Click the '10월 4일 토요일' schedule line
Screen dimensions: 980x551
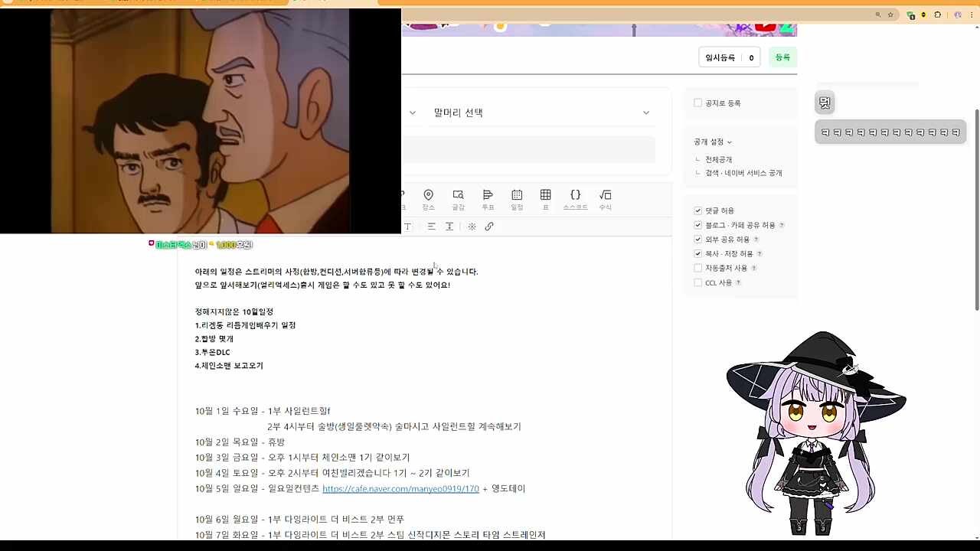coord(332,473)
